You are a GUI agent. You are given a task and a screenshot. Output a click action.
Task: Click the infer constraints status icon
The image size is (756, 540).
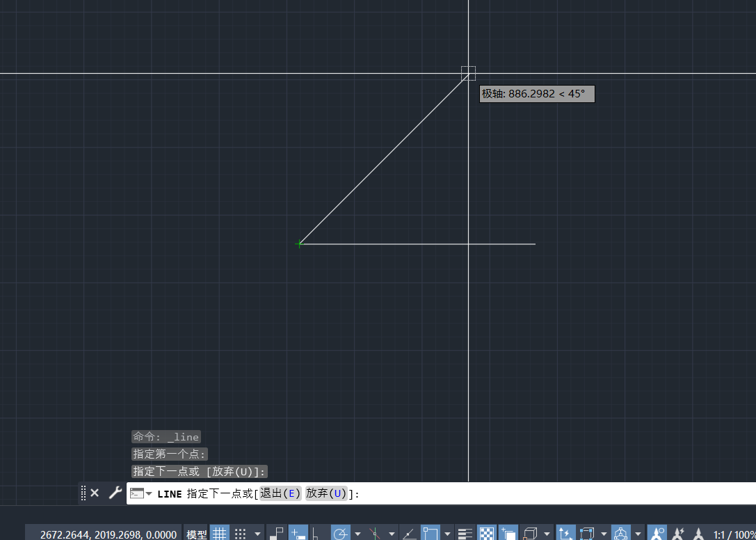tap(277, 534)
